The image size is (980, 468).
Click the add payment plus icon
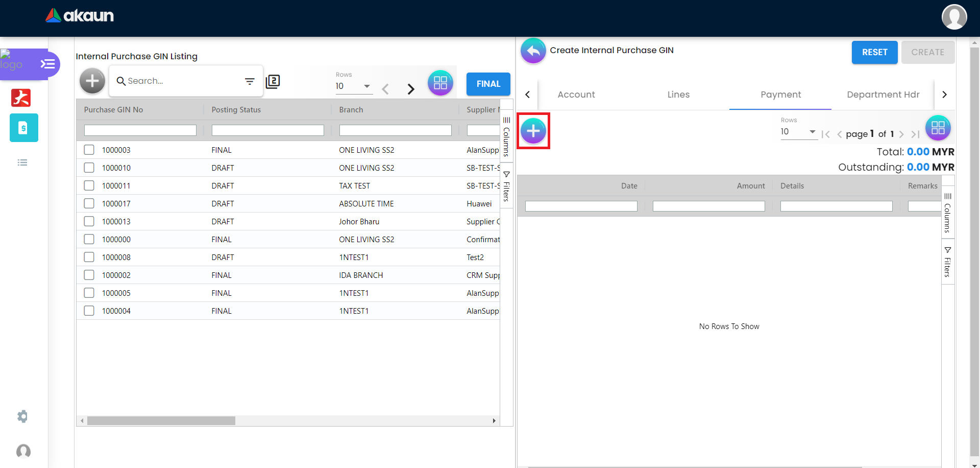point(533,131)
